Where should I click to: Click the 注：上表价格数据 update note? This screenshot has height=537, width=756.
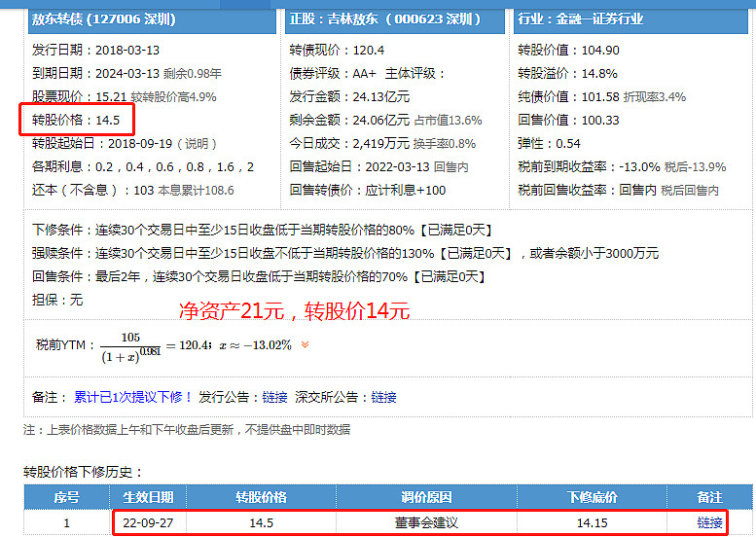pyautogui.click(x=187, y=430)
